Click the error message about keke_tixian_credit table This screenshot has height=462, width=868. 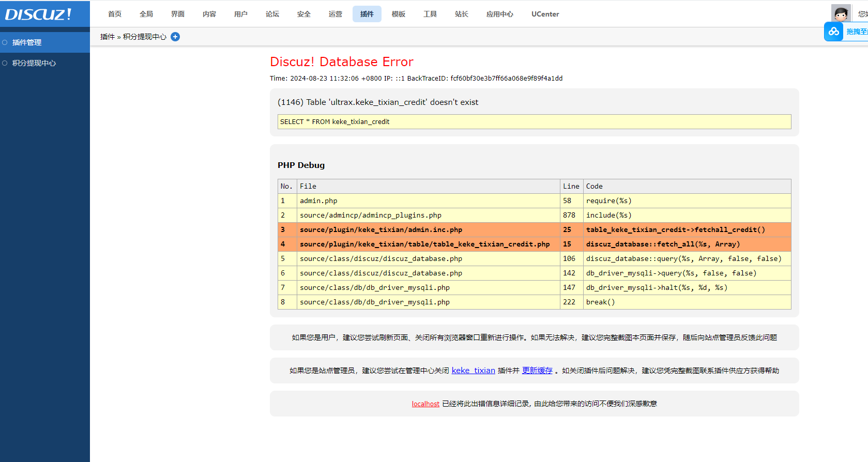pyautogui.click(x=378, y=102)
